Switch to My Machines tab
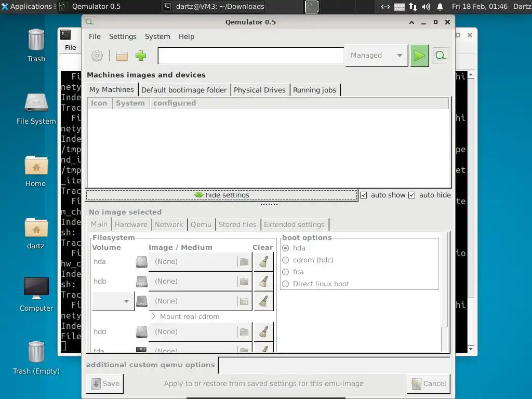Viewport: 532px width, 399px height. (112, 89)
